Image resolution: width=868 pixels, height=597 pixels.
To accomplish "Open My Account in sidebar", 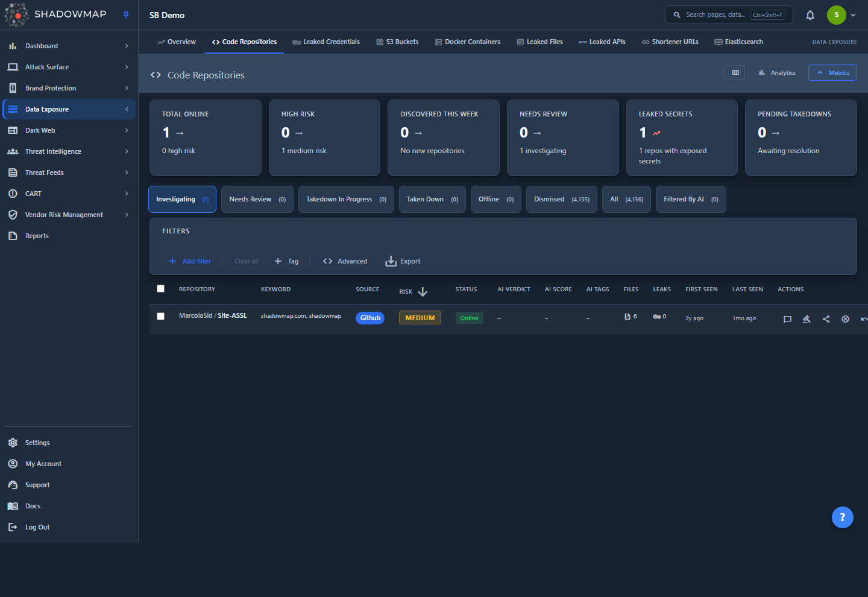I will tap(43, 464).
